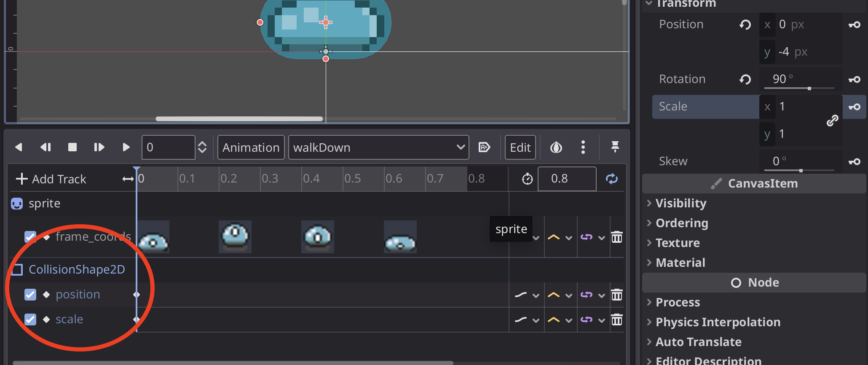Click Add Track button

[x=51, y=179]
